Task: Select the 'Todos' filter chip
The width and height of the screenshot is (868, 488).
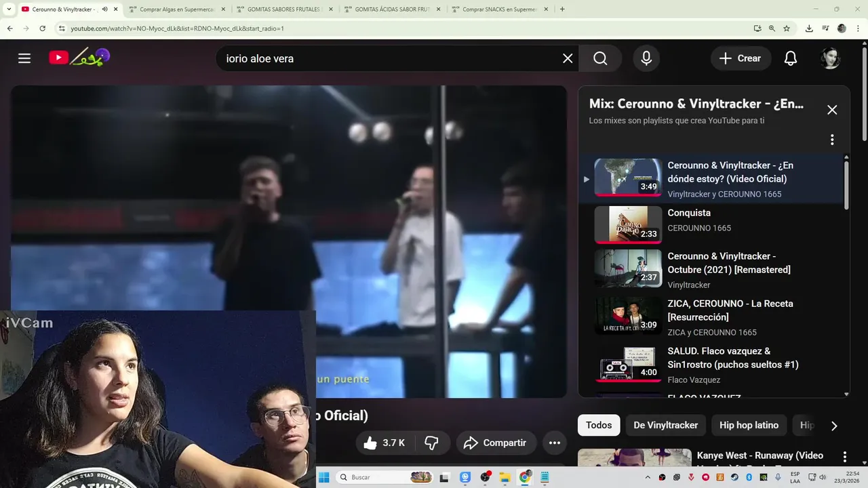Action: [599, 425]
